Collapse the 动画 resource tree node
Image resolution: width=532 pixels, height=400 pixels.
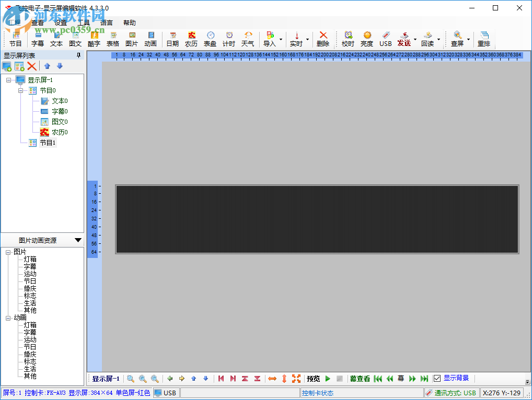point(8,318)
